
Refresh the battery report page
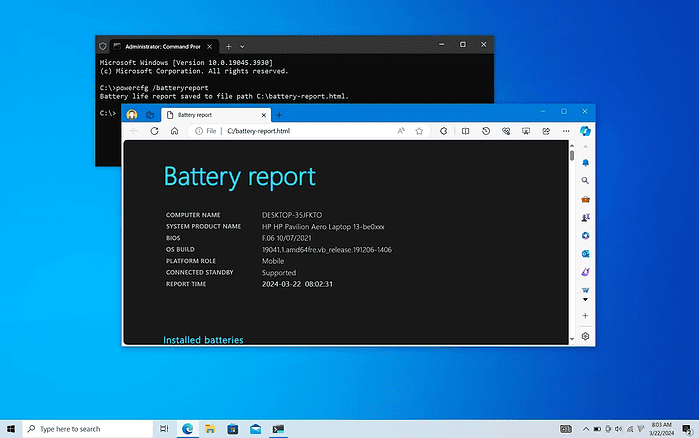154,131
